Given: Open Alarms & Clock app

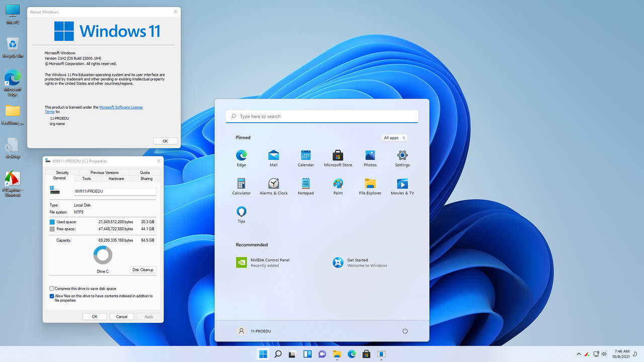Looking at the screenshot, I should (x=274, y=186).
